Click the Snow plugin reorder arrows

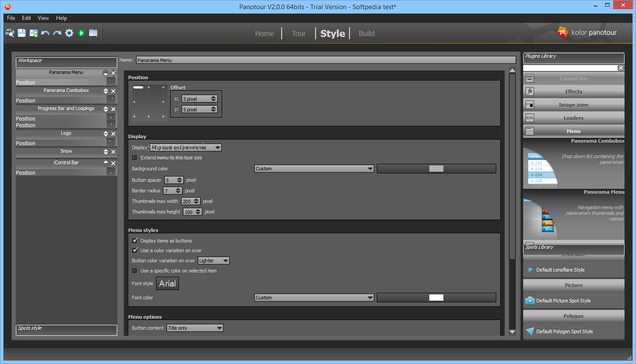[x=106, y=152]
